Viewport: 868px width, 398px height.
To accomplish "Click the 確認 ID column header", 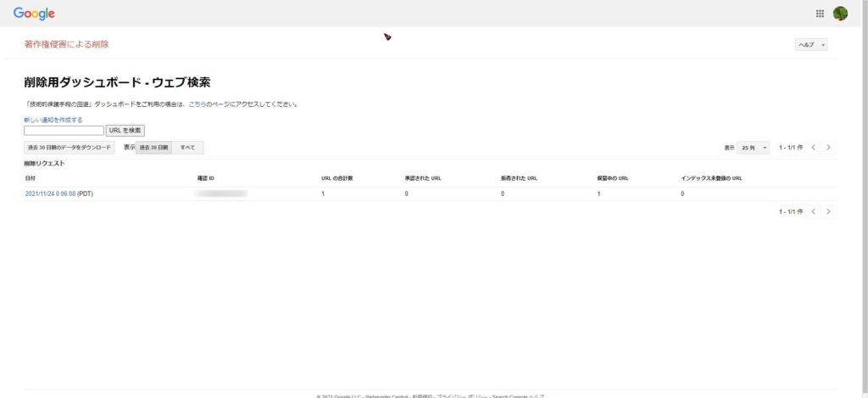I will click(x=205, y=178).
